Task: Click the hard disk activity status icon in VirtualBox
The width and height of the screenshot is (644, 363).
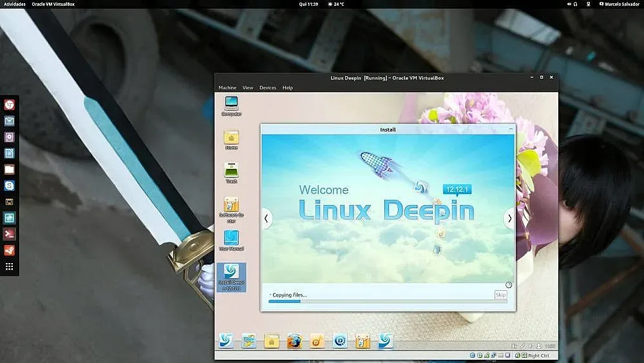Action: (473, 355)
